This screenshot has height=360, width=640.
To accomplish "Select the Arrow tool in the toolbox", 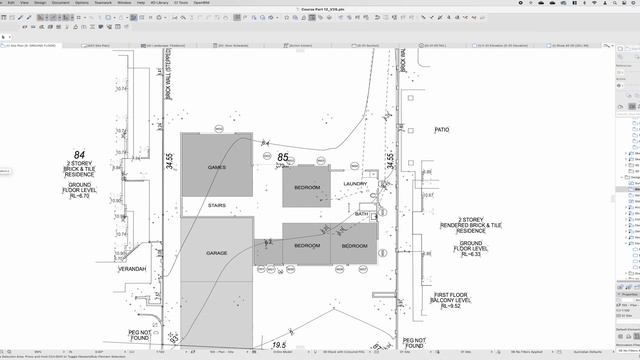I will [x=3, y=37].
